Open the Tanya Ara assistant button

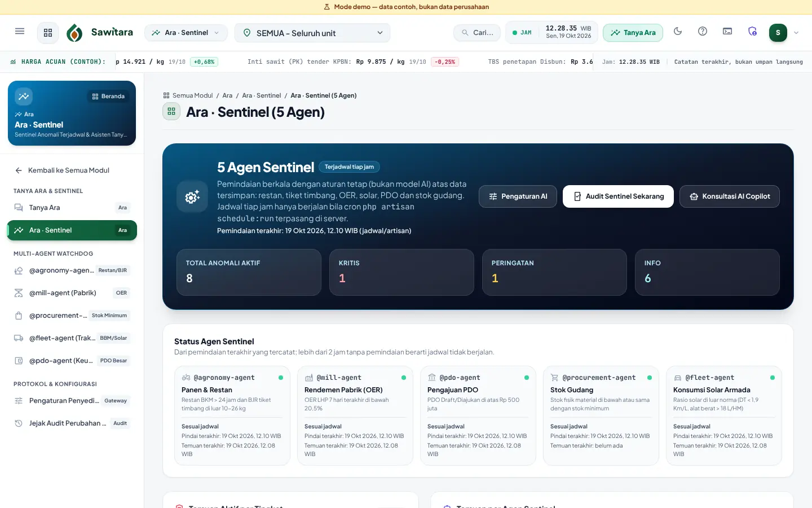tap(633, 33)
